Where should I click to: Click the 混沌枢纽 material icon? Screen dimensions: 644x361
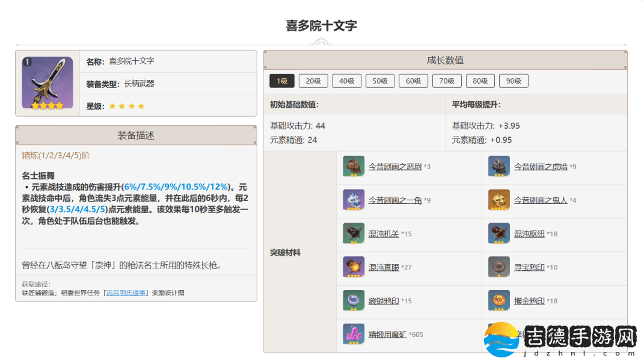pos(499,233)
